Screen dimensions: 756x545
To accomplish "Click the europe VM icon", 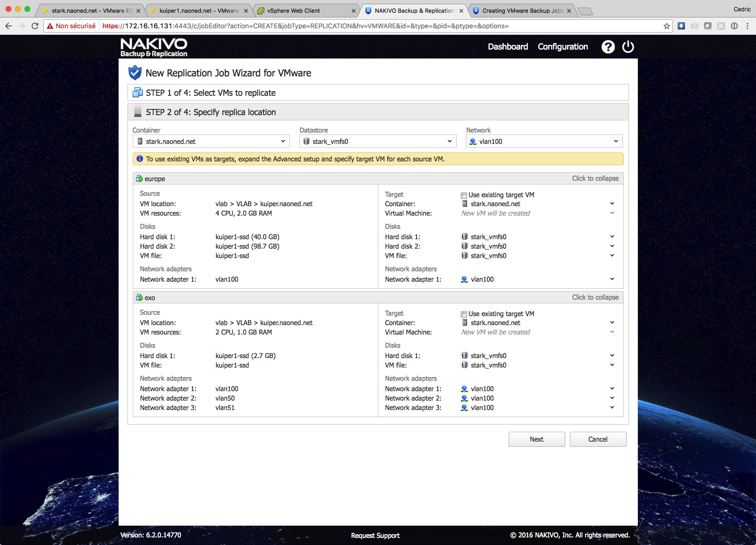I will (139, 179).
